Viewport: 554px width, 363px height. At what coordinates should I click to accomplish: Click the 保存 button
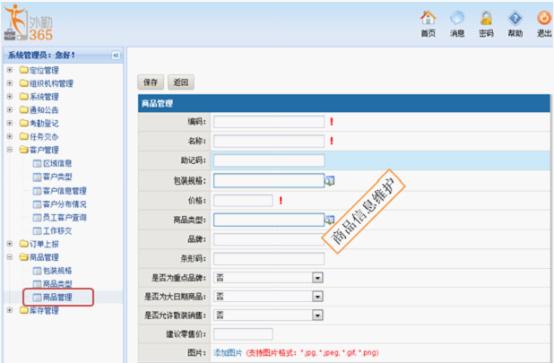click(151, 82)
